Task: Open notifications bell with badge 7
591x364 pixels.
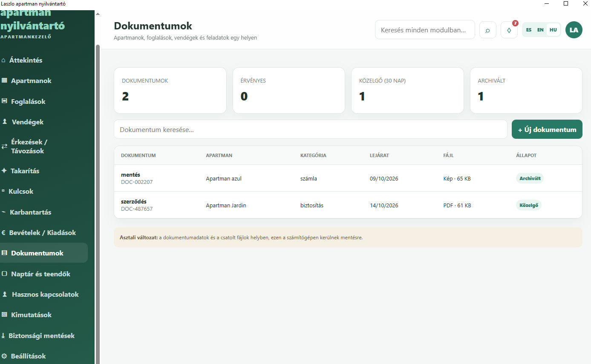Action: (x=509, y=30)
